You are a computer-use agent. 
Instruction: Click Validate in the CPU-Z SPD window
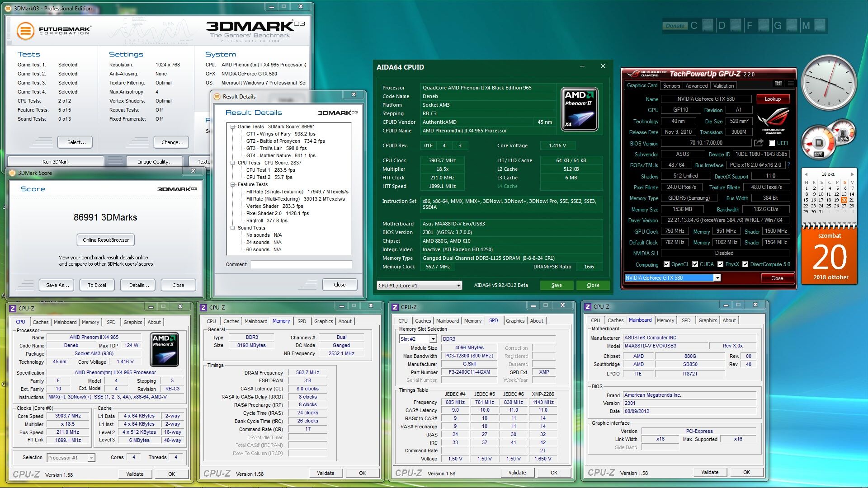(x=517, y=473)
